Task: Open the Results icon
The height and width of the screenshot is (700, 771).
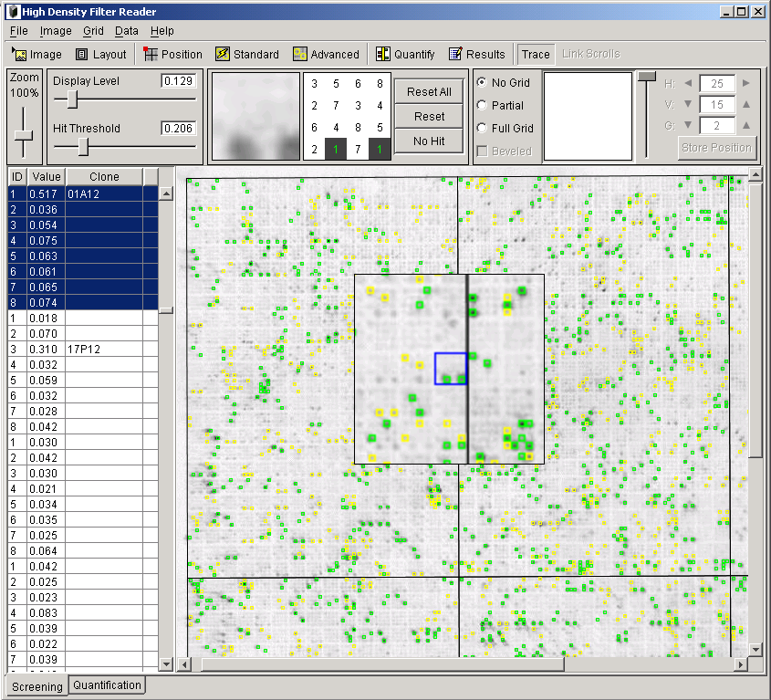Action: pos(476,54)
